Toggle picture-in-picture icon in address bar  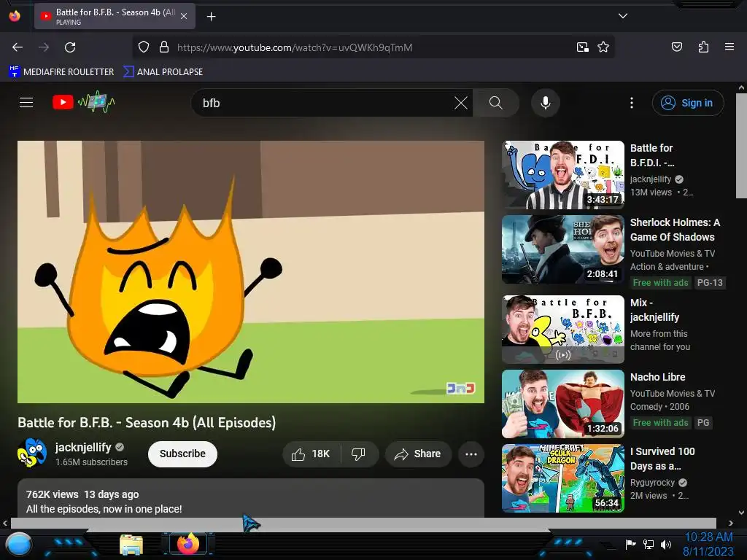click(583, 47)
